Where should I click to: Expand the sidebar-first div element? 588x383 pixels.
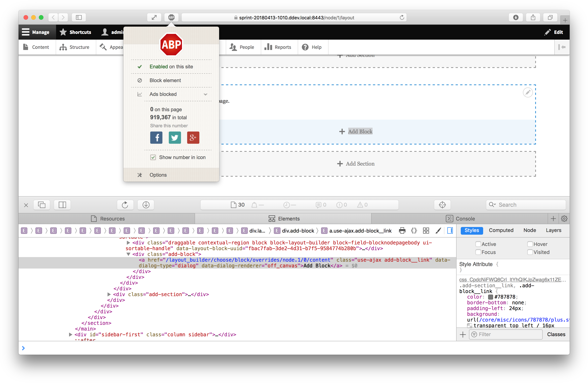[70, 335]
